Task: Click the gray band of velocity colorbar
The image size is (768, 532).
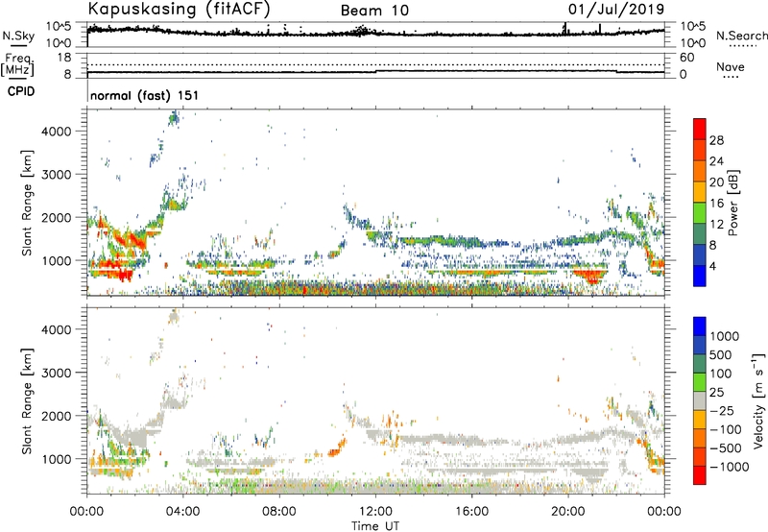Action: [x=700, y=400]
